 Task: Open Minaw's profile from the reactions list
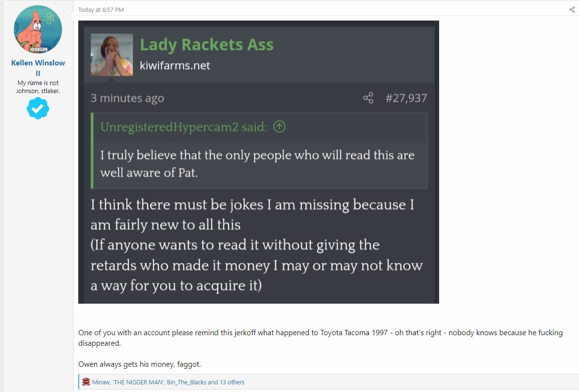point(101,382)
